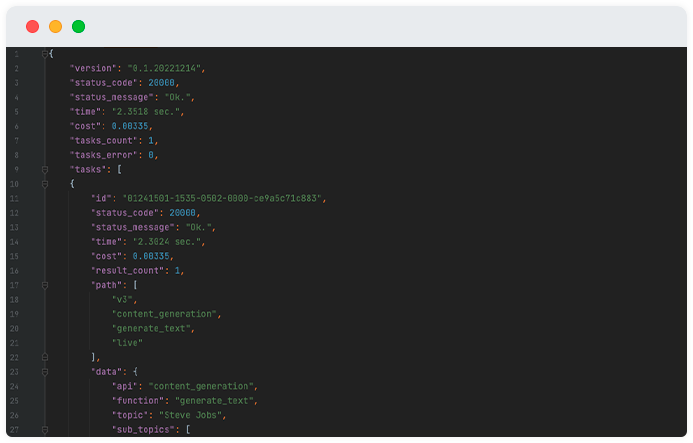Click line number 20 in the gutter
This screenshot has height=443, width=693.
14,329
